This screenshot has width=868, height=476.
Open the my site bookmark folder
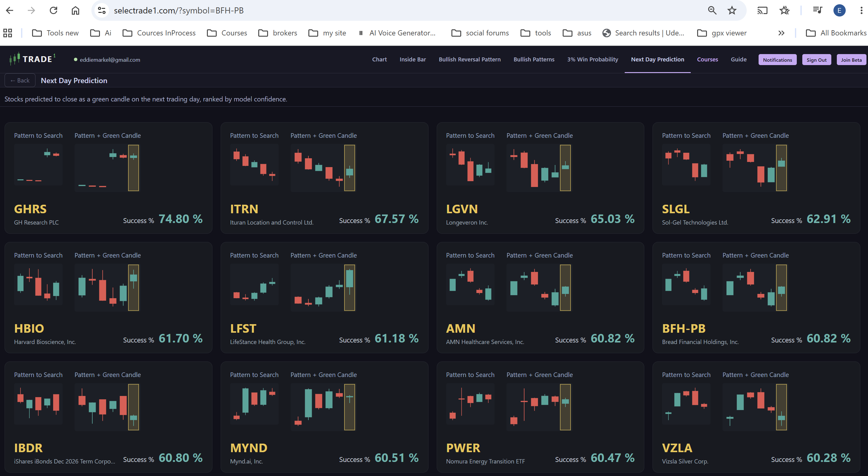tap(327, 33)
